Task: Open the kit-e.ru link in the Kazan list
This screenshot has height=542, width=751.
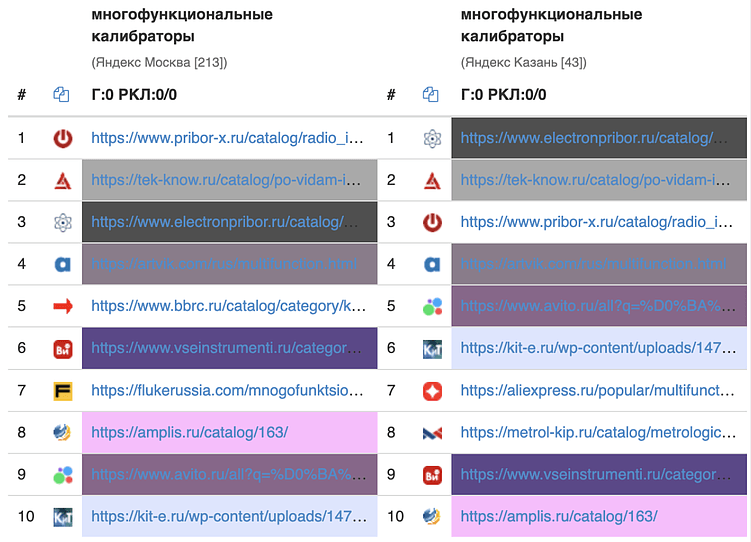Action: [x=597, y=349]
